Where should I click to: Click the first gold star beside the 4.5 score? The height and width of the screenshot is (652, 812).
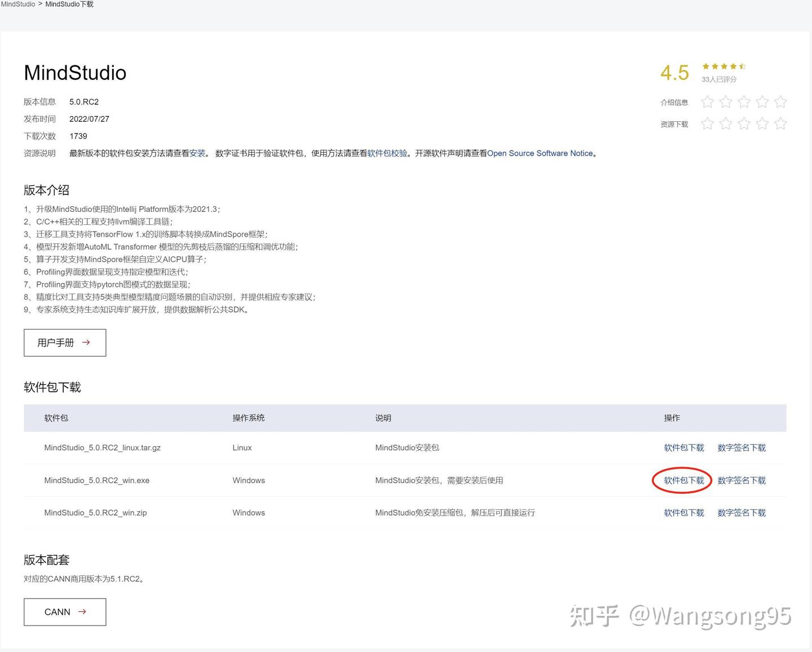pos(705,66)
